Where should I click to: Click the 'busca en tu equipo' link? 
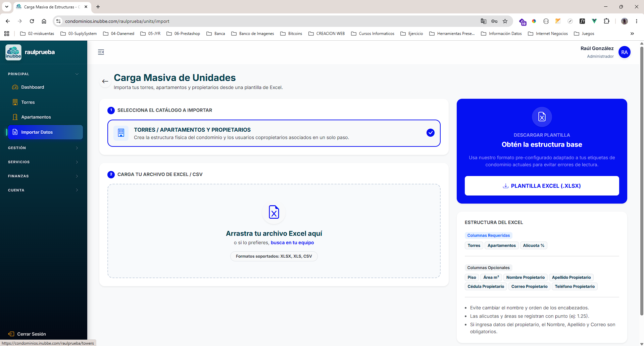point(292,243)
